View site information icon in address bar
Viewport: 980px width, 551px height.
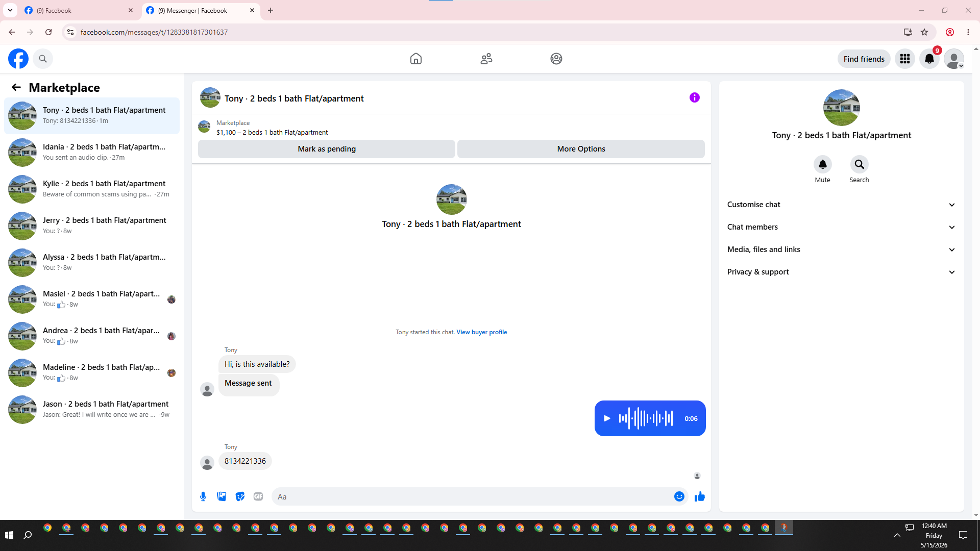(70, 32)
